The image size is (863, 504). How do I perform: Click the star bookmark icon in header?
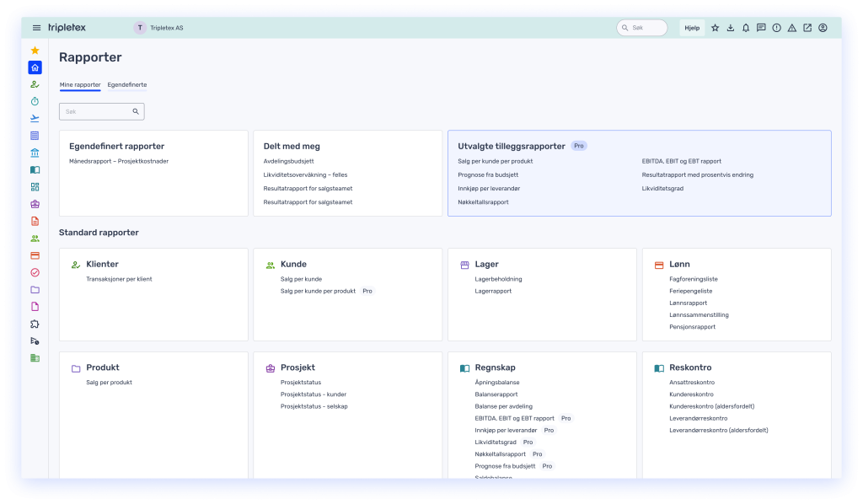716,28
